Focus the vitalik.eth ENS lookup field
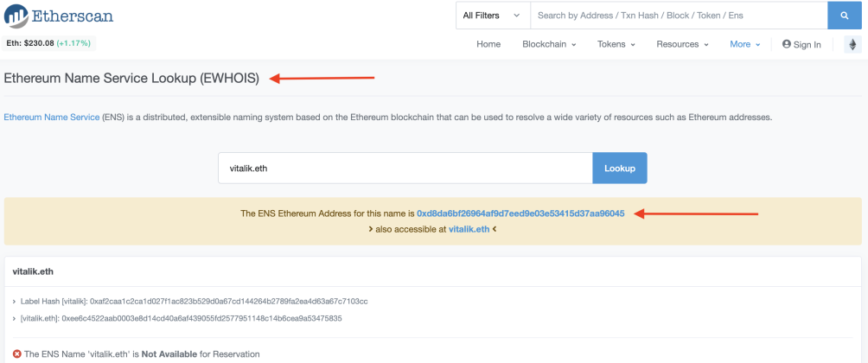Screen dimensions: 868x363 (x=405, y=169)
